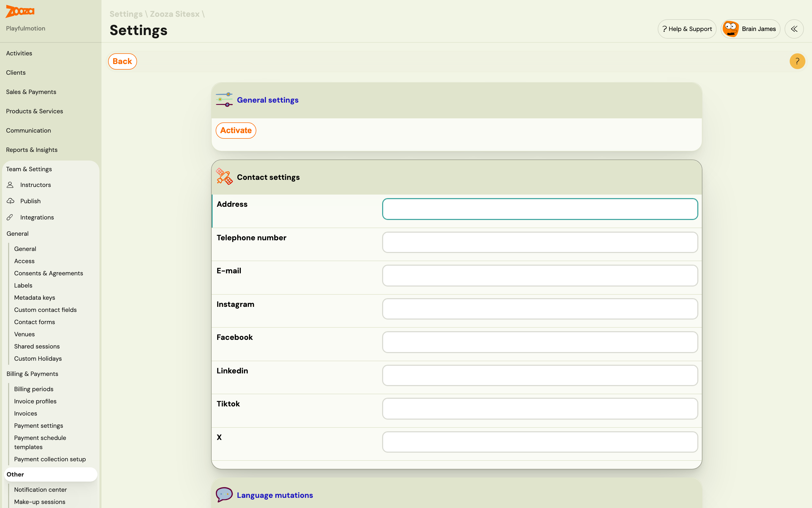Click the General settings sliders icon
812x508 pixels.
[224, 100]
